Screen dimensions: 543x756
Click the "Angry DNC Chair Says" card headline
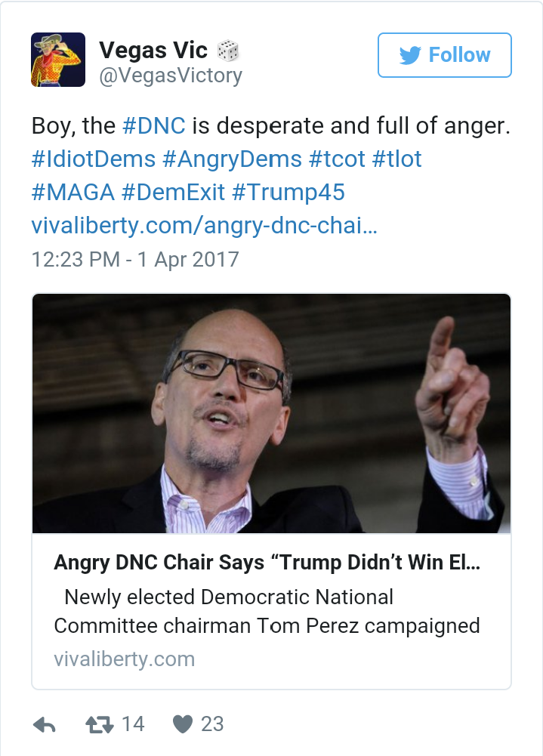267,563
